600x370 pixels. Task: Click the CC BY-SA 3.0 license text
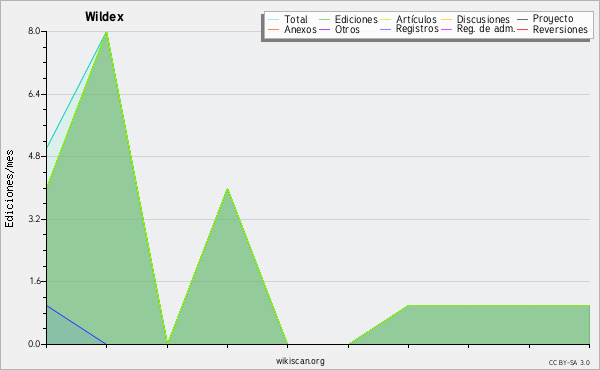[569, 363]
